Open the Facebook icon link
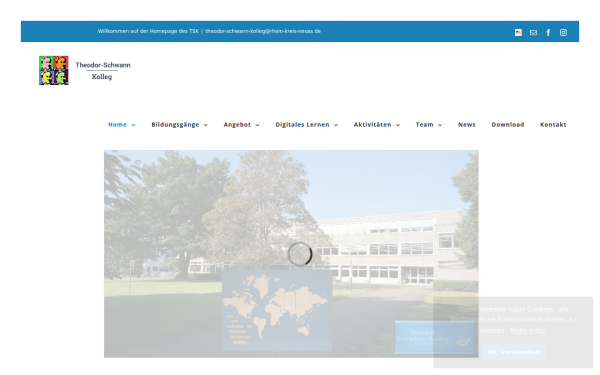Viewport: 600px width, 375px height. click(548, 33)
